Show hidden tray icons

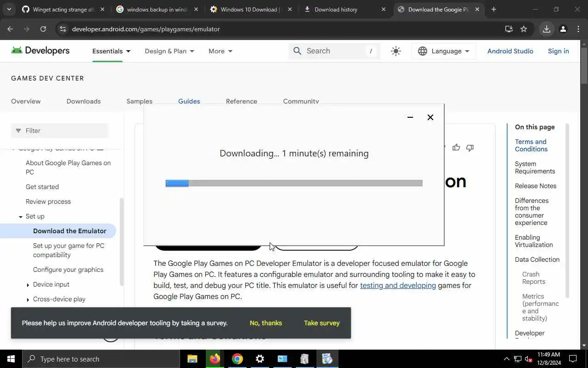506,359
